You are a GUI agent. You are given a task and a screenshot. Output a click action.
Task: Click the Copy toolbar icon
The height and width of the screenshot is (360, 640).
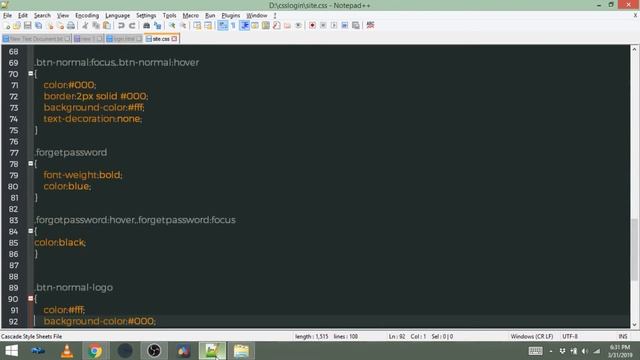coord(96,26)
